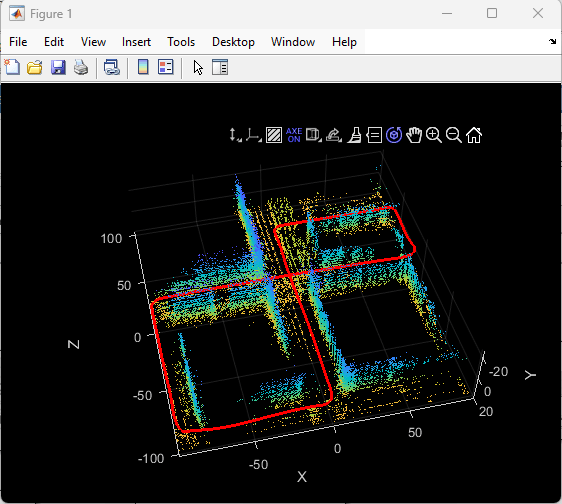Viewport: 562px width, 504px height.
Task: Expand the axes direction dropdown icon
Action: 254,135
